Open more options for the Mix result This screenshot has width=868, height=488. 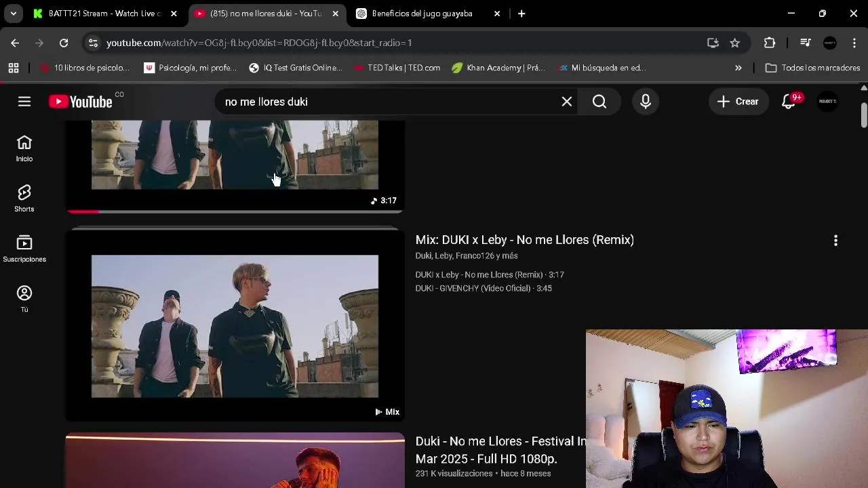[835, 241]
